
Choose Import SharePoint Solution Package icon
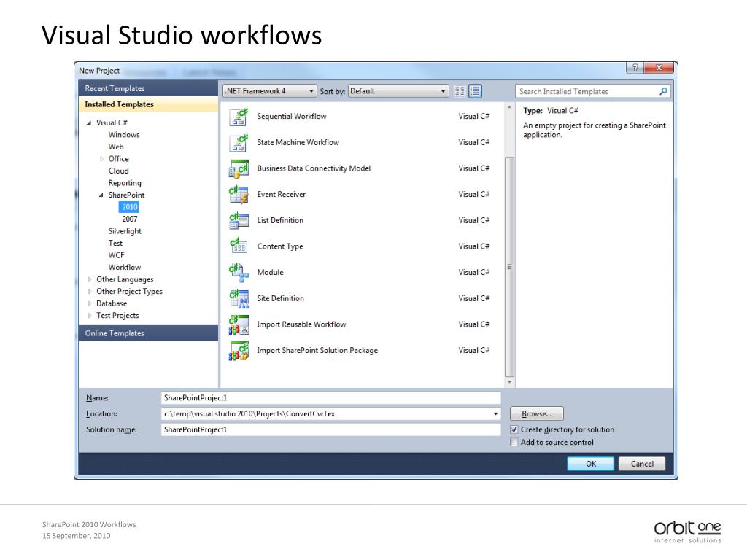239,351
